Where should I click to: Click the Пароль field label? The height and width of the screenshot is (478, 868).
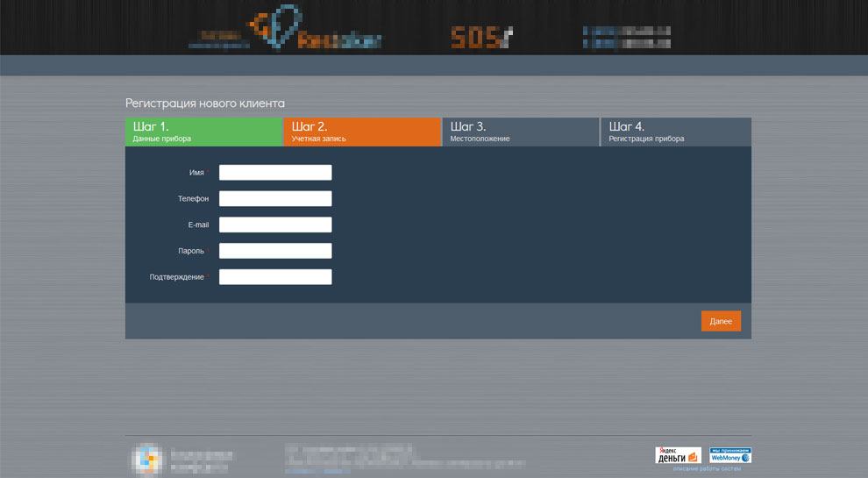[190, 252]
